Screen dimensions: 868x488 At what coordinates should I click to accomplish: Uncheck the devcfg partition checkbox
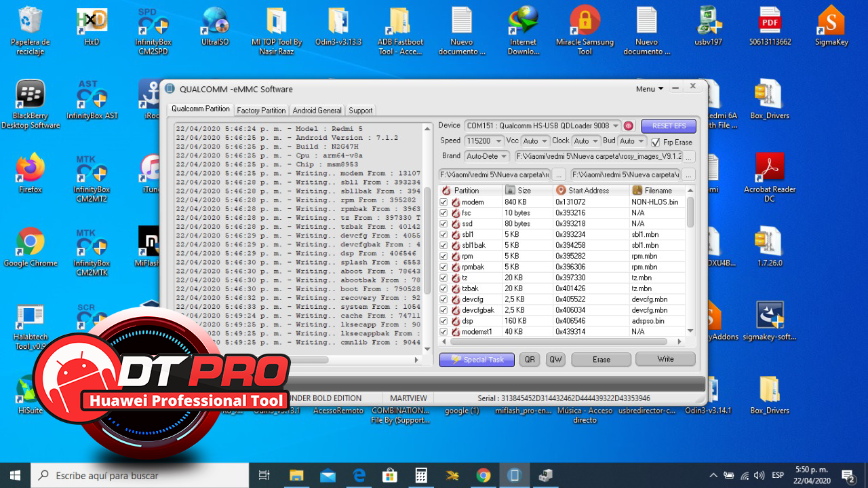coord(443,299)
